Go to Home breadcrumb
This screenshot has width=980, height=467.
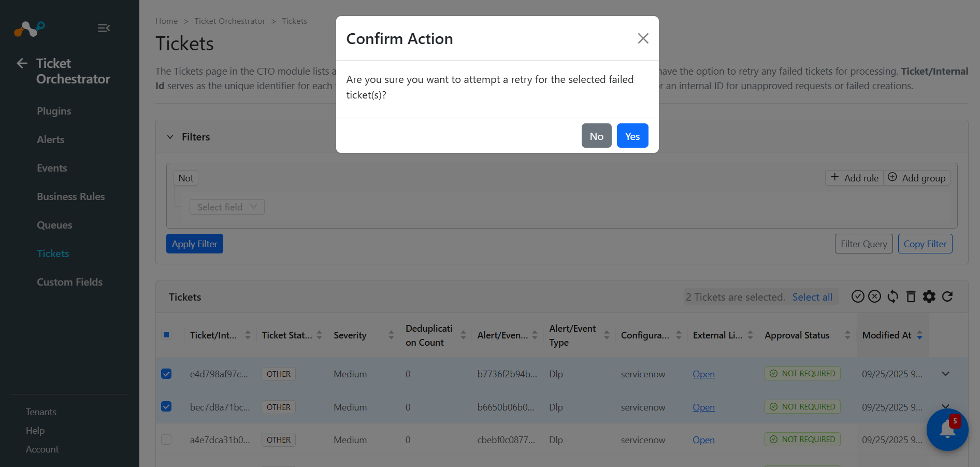click(x=166, y=21)
